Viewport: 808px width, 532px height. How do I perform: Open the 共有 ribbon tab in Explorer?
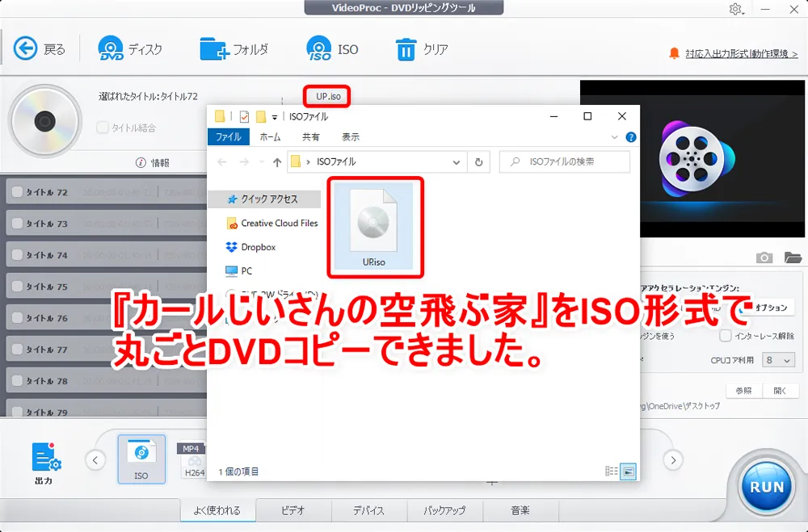(311, 137)
